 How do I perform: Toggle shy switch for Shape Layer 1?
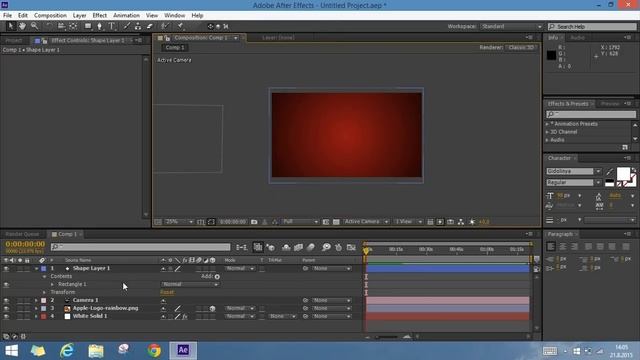tap(163, 269)
